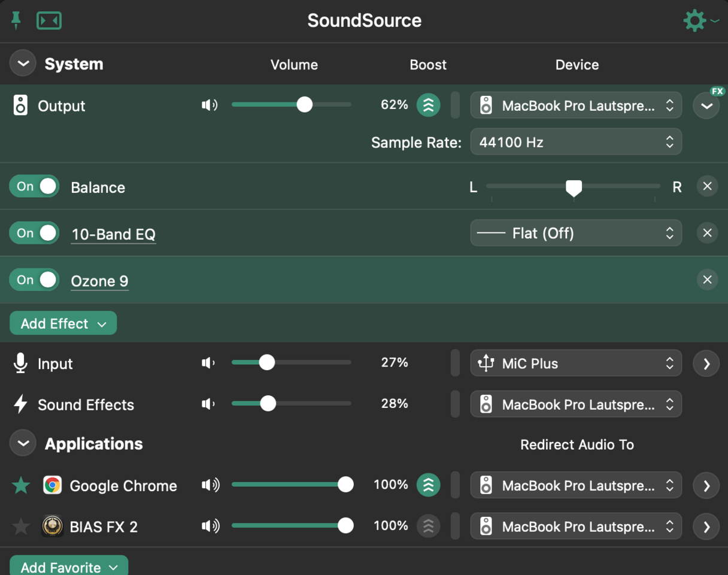Remove the Balance effect
Screen dimensions: 728x575
(x=707, y=186)
